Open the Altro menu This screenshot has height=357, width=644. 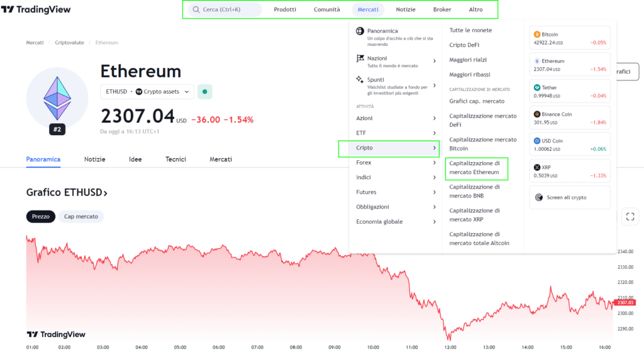pyautogui.click(x=475, y=9)
